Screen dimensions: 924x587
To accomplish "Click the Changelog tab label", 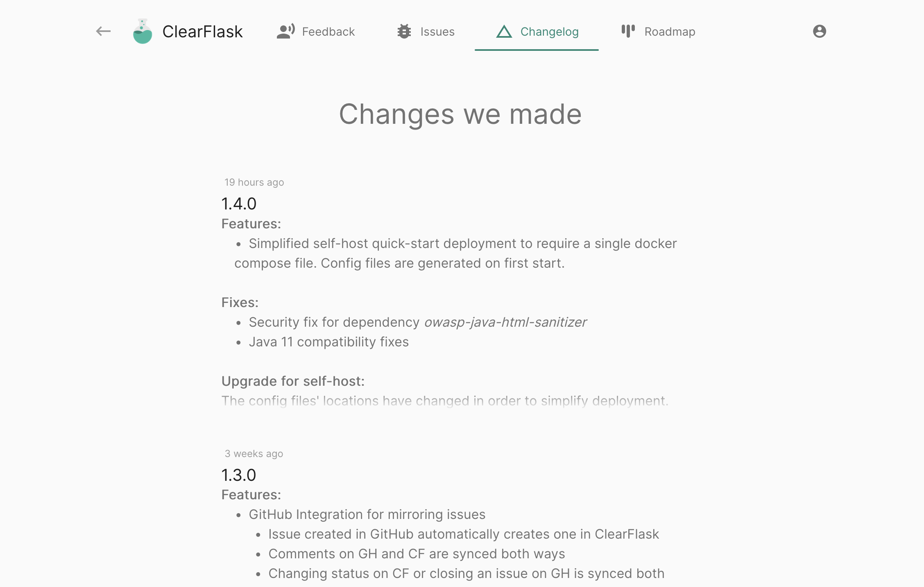I will (549, 32).
